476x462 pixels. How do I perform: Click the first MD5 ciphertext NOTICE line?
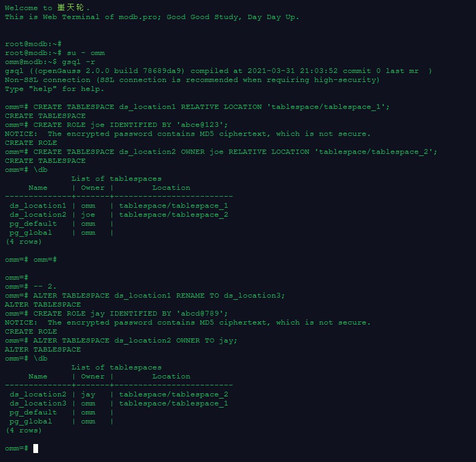pos(188,134)
